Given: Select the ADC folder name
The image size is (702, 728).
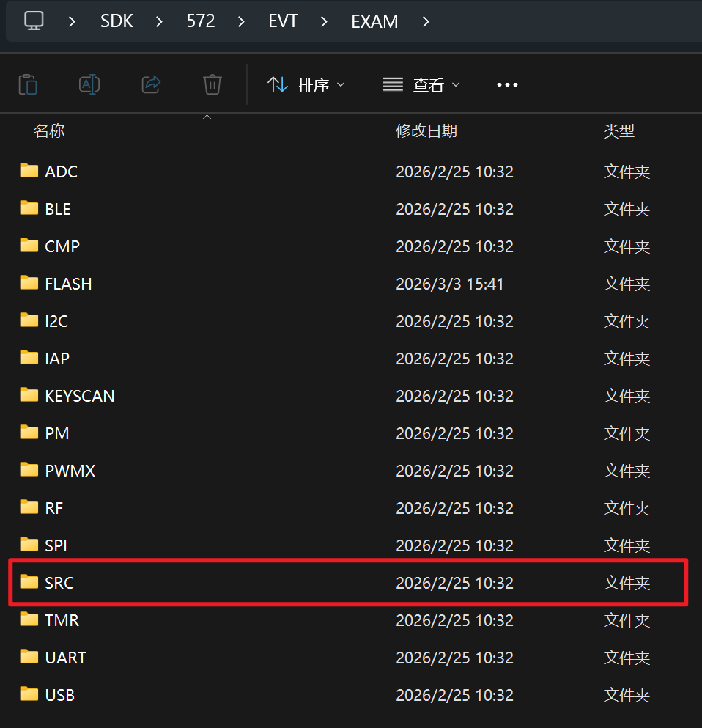Looking at the screenshot, I should (x=62, y=172).
